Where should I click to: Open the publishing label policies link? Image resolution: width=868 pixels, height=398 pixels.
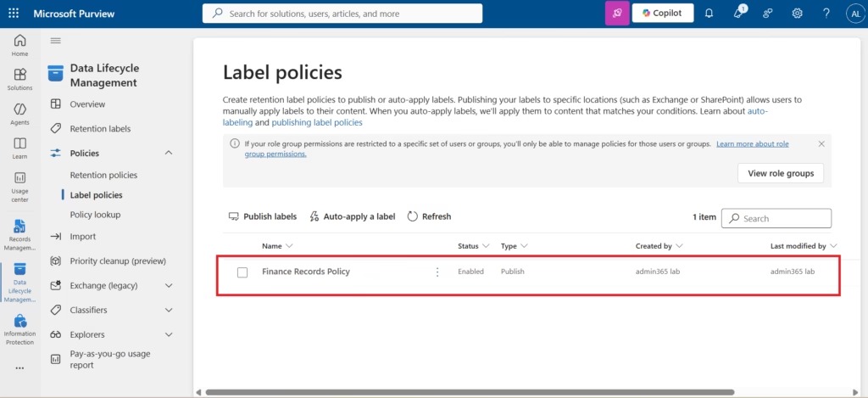click(x=317, y=122)
